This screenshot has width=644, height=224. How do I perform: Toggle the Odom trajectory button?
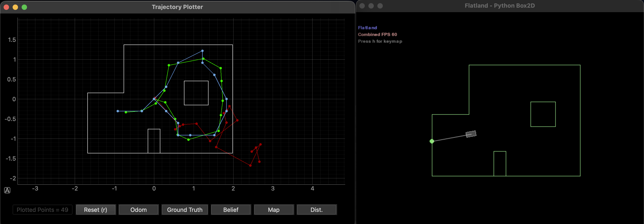pyautogui.click(x=138, y=210)
